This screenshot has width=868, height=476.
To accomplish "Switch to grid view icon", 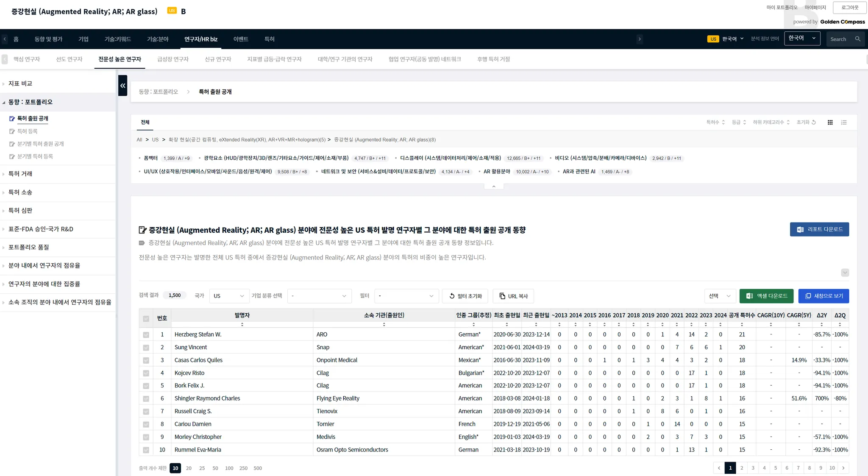I will pyautogui.click(x=830, y=122).
